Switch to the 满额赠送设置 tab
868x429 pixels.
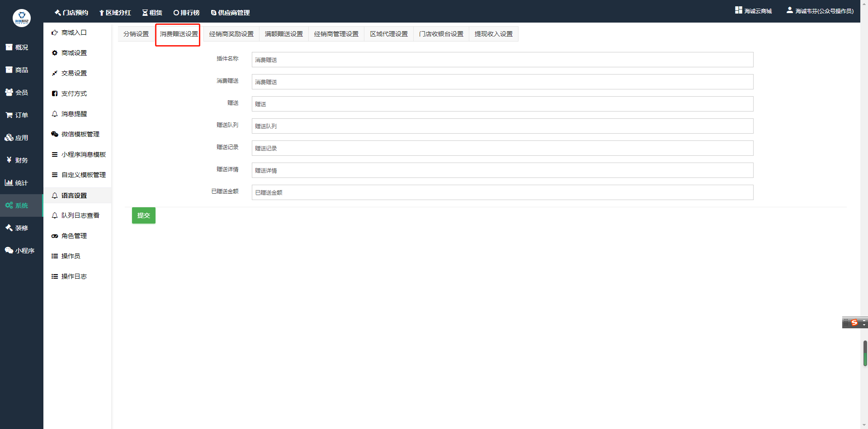(x=284, y=34)
